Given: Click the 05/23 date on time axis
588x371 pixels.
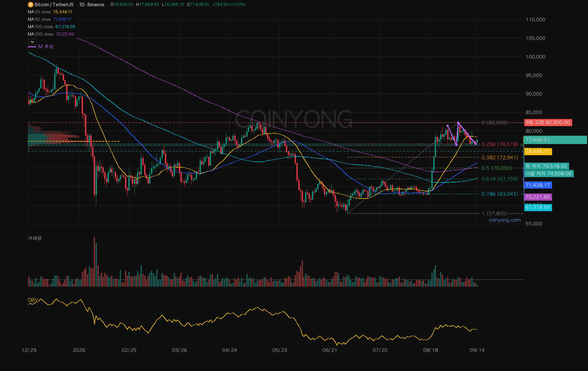Looking at the screenshot, I should coord(280,350).
